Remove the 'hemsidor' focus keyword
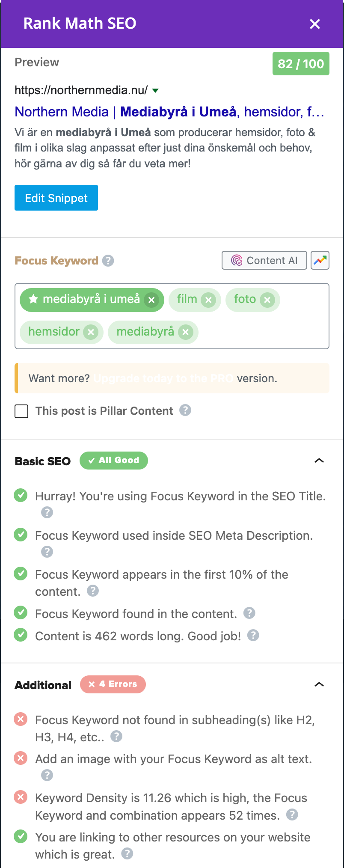This screenshot has height=868, width=344. [90, 332]
